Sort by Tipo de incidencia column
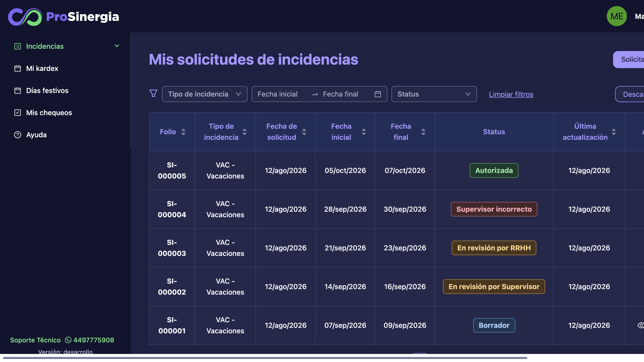The height and width of the screenshot is (362, 644). coord(245,132)
